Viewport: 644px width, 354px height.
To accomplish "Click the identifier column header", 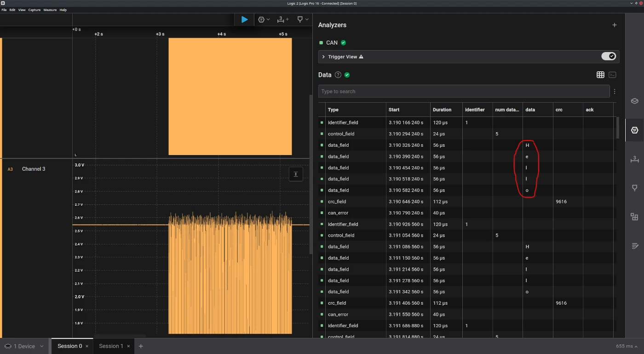I will (x=477, y=110).
